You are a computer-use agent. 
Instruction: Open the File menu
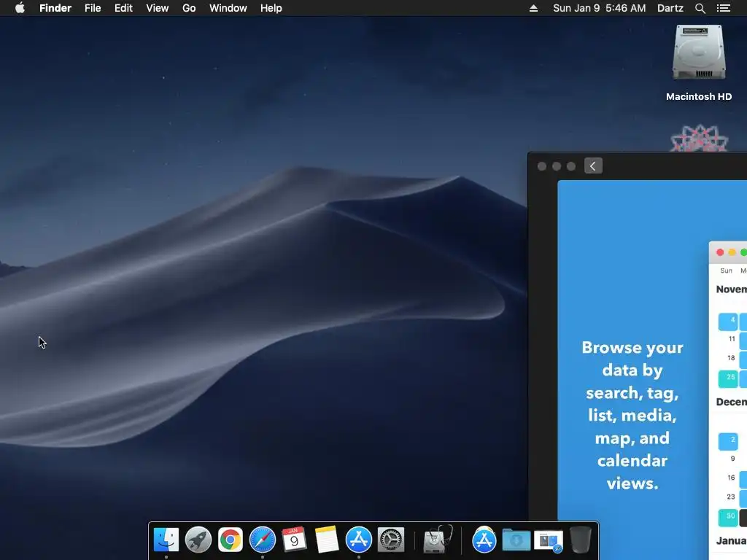click(x=93, y=8)
